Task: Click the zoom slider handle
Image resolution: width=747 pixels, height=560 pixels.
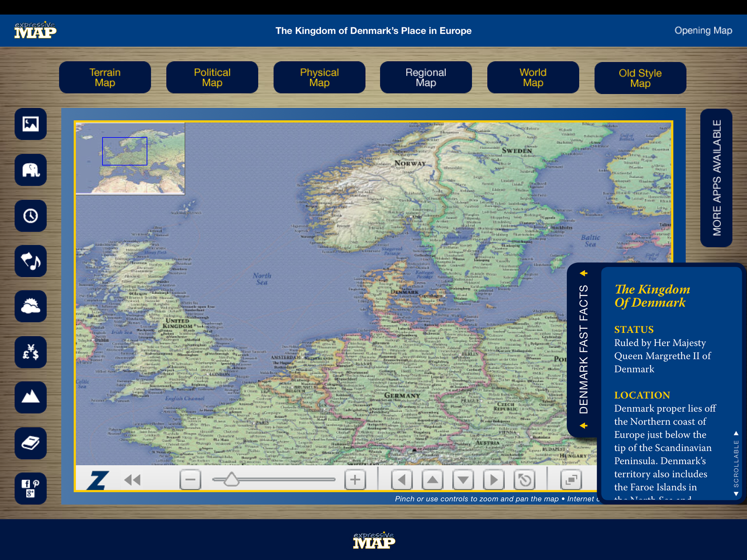Action: tap(231, 479)
